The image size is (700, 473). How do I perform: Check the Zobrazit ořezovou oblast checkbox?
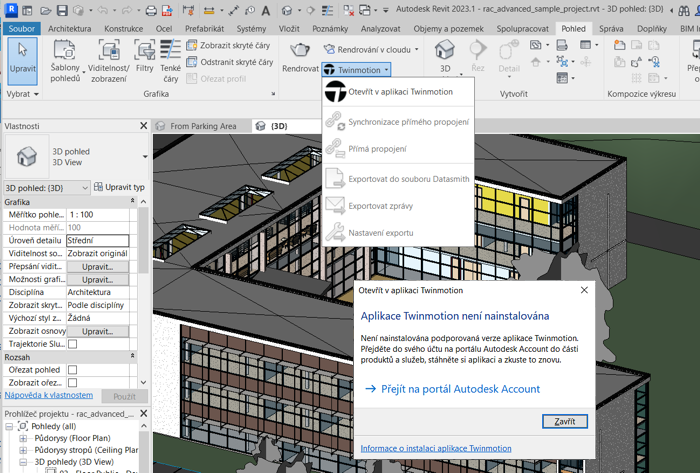pyautogui.click(x=72, y=383)
